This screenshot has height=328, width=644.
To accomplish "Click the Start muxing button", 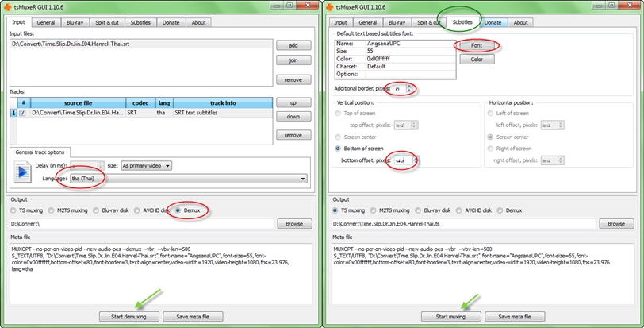I will point(451,317).
